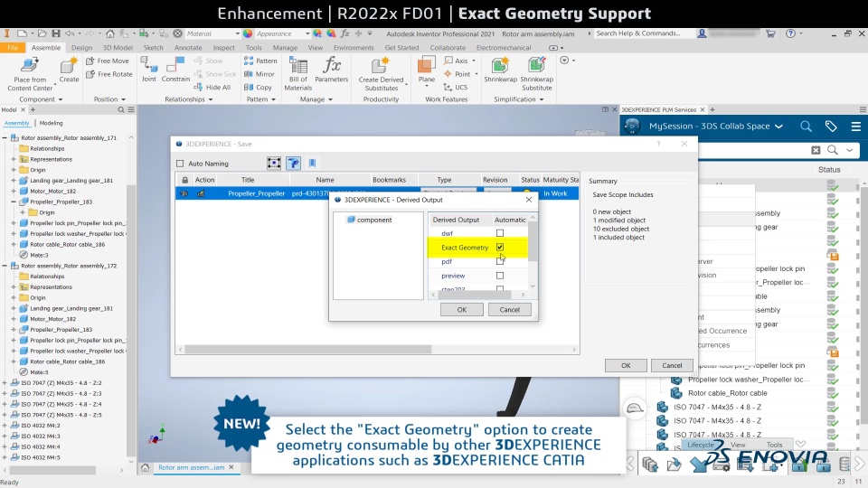The image size is (868, 488).
Task: Click the Shrinkwrap tool
Action: [500, 70]
